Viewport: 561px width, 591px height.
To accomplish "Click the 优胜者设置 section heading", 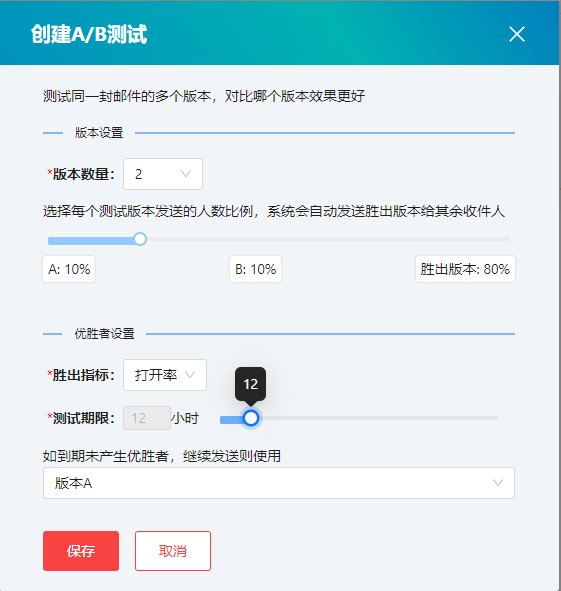I will click(x=104, y=334).
